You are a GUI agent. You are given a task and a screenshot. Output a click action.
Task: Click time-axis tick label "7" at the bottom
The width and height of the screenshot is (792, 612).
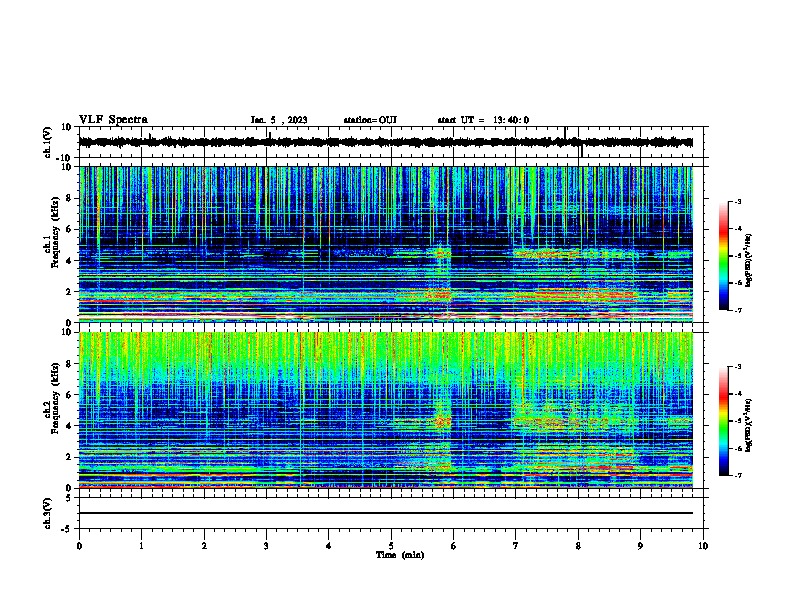[516, 546]
